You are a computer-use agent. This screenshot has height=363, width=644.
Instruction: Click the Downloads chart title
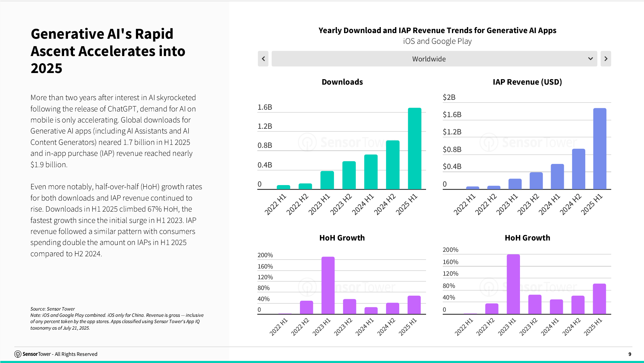[342, 82]
